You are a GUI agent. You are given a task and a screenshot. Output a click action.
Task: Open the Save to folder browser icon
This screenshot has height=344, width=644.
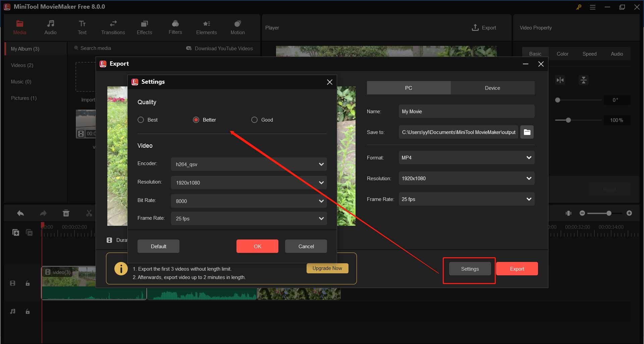coord(527,132)
